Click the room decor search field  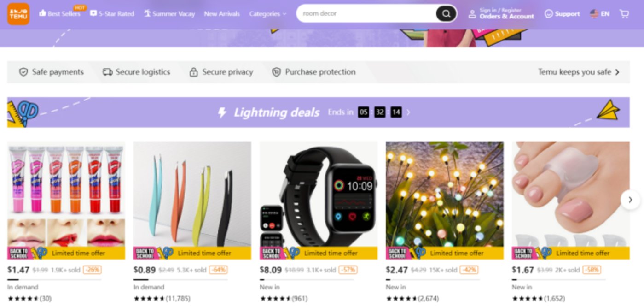pos(367,14)
